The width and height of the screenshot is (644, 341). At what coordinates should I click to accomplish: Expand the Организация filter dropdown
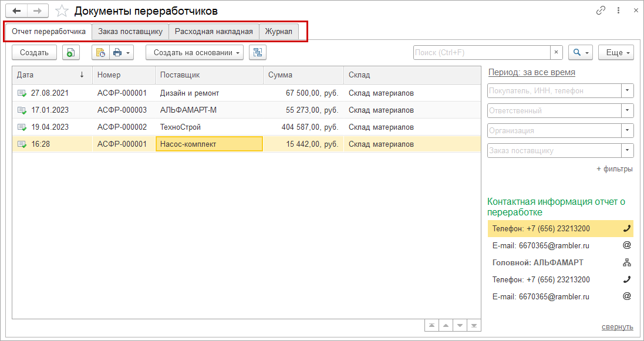(x=627, y=130)
